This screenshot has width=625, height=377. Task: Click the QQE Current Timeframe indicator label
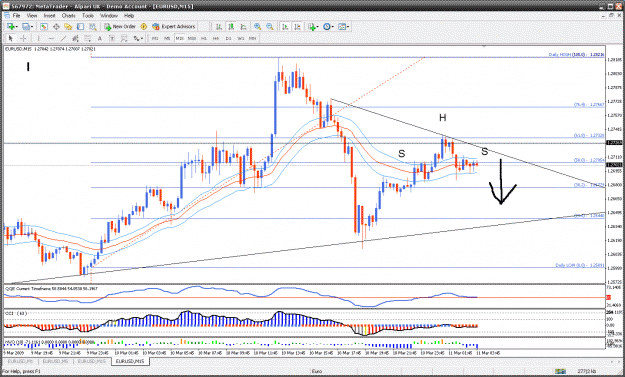pos(52,288)
